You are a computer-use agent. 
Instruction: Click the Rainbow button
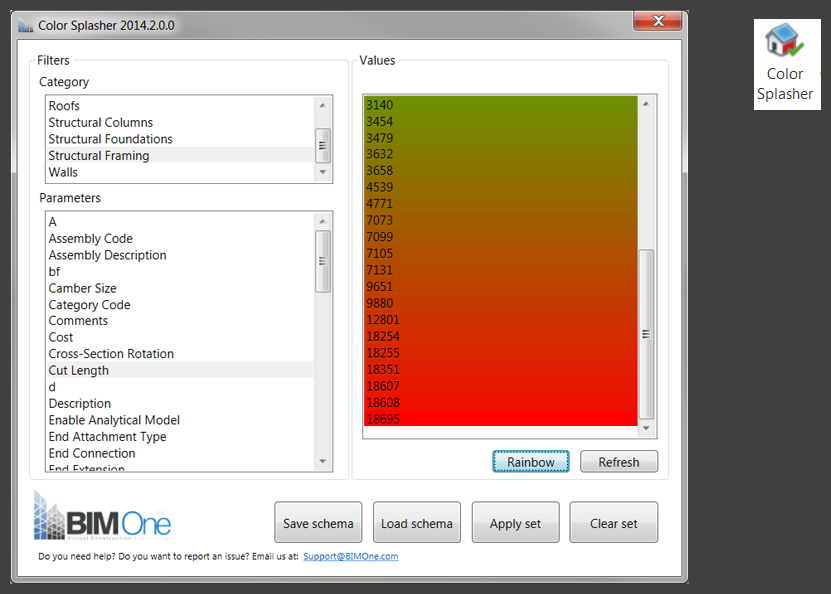531,462
